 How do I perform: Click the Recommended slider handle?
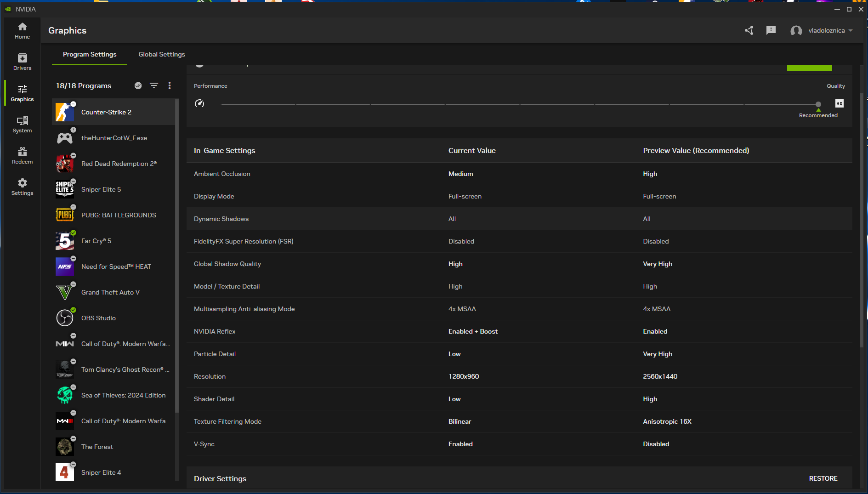[818, 104]
